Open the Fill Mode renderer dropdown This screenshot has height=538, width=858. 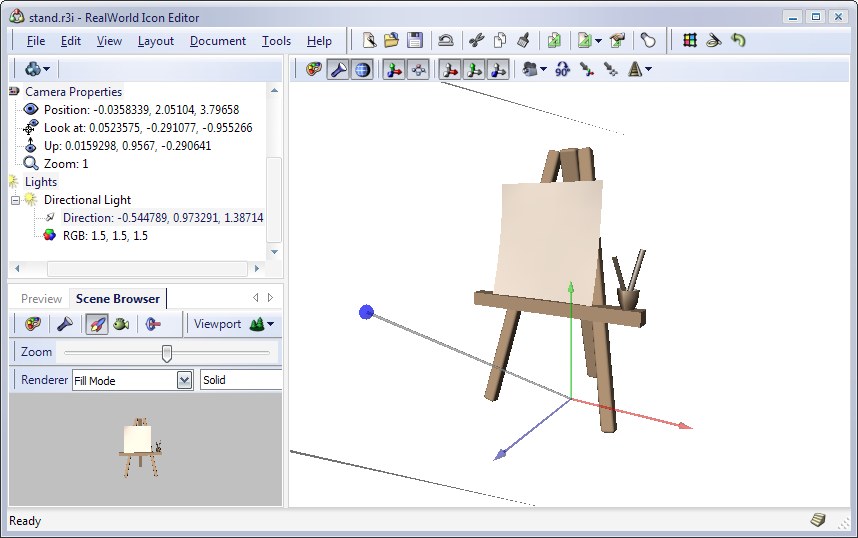tap(184, 380)
